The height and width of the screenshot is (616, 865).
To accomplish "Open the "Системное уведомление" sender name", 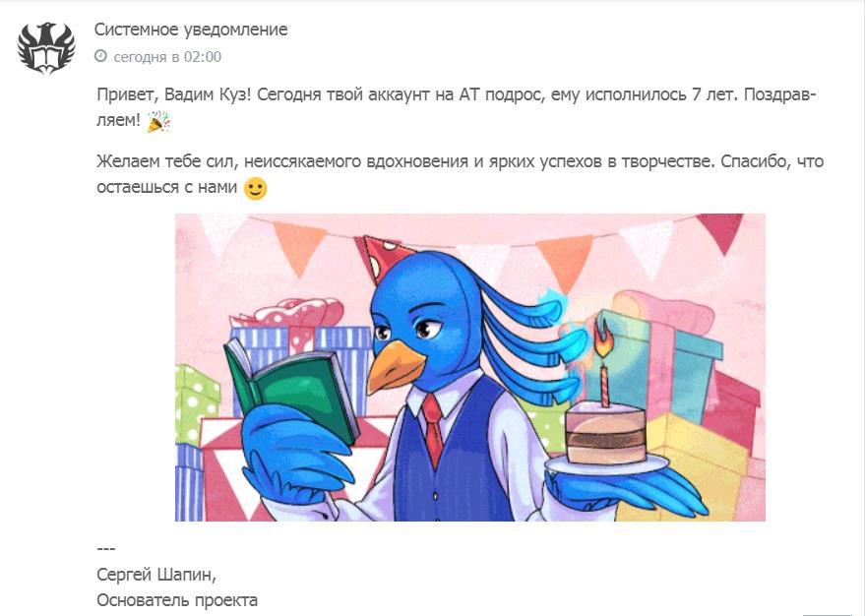I will point(191,30).
